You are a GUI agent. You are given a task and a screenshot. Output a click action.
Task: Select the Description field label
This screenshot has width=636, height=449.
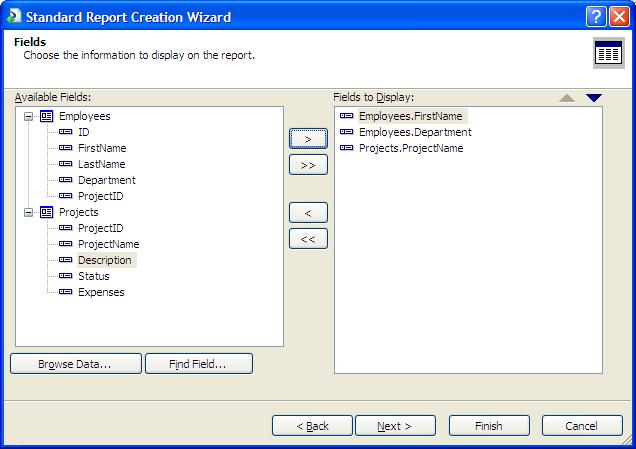pyautogui.click(x=105, y=260)
